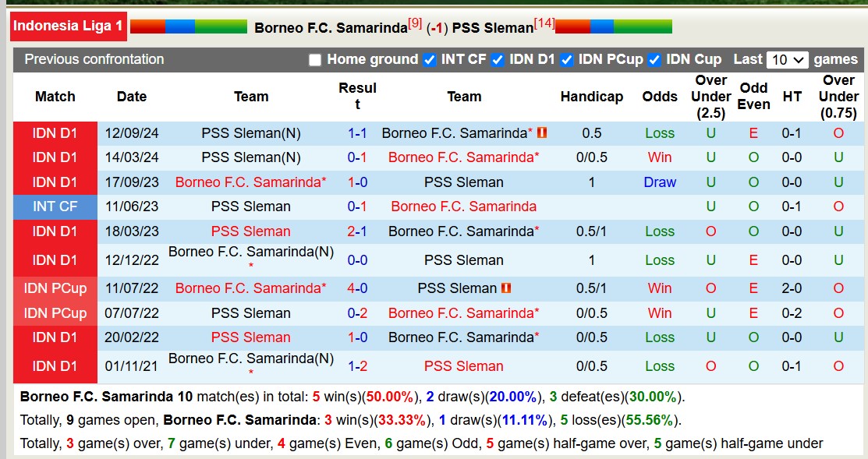
Task: Open the 4-0 result from 11/07/22
Action: pos(357,288)
